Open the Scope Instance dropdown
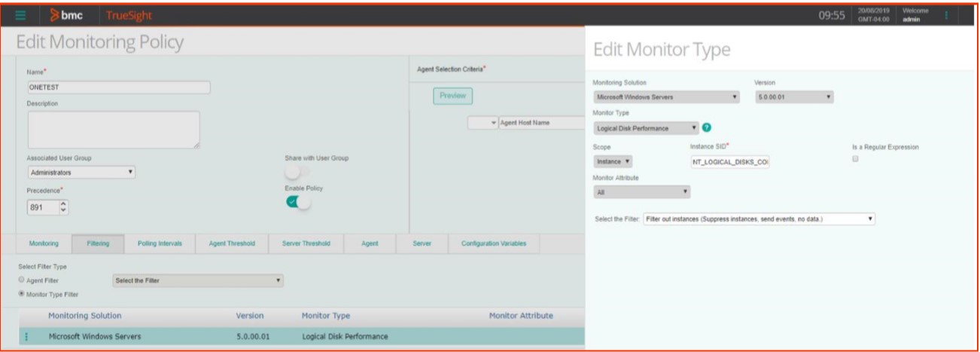The width and height of the screenshot is (980, 352). (613, 161)
